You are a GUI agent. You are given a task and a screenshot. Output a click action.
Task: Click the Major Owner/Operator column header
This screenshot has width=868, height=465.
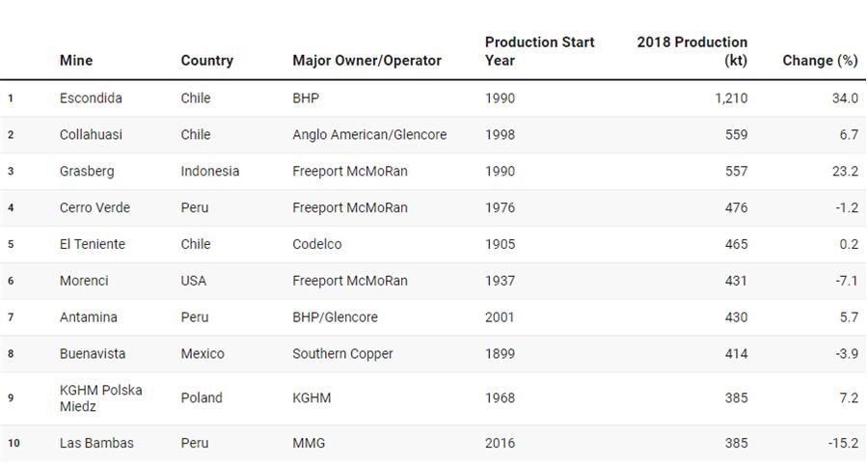pyautogui.click(x=366, y=60)
